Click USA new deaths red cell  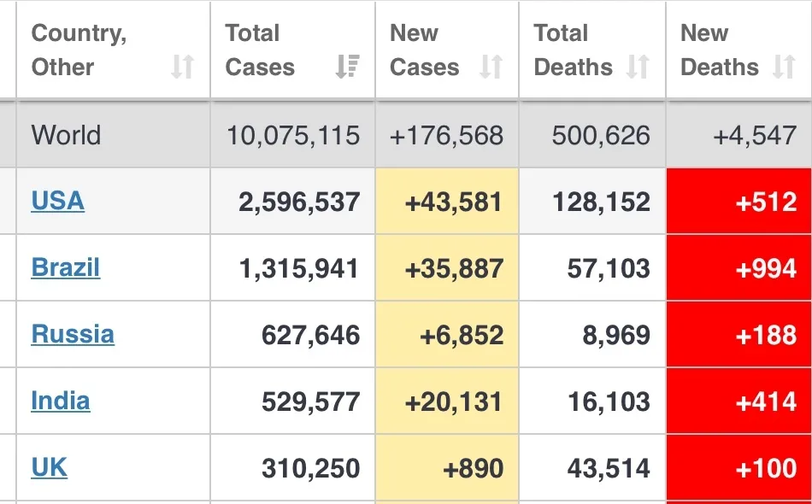point(739,202)
